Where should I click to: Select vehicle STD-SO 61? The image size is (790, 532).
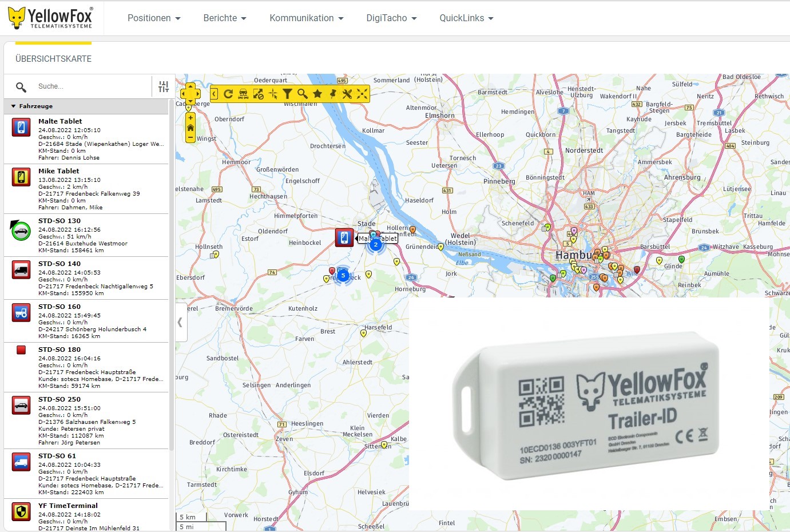click(86, 474)
